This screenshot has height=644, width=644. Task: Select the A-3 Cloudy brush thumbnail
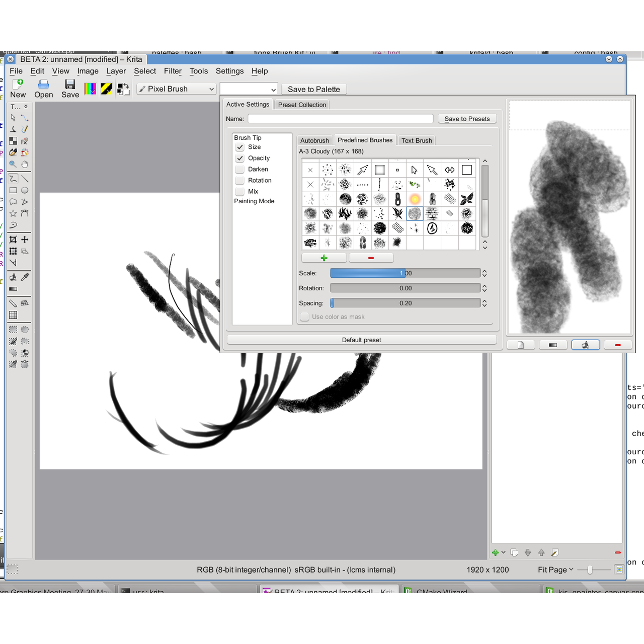pyautogui.click(x=414, y=213)
